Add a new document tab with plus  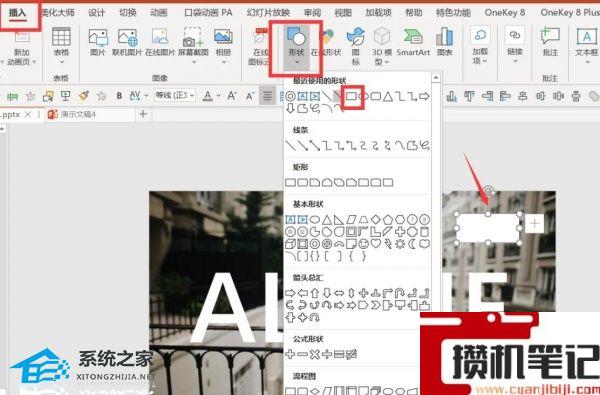143,114
